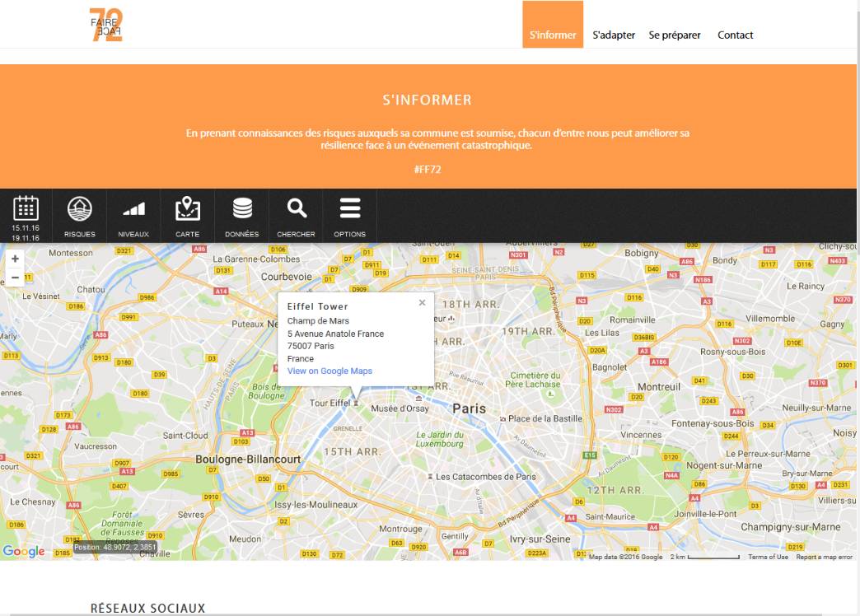Image resolution: width=860 pixels, height=616 pixels.
Task: Click the Fontenay-sous-Bois map label
Action: pos(713,423)
